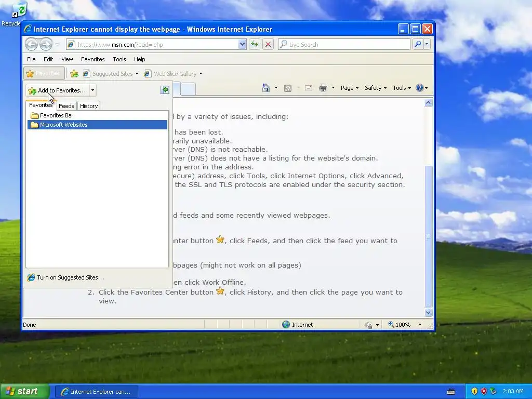Click the Refresh button beside address bar
The image size is (532, 399).
pyautogui.click(x=255, y=45)
